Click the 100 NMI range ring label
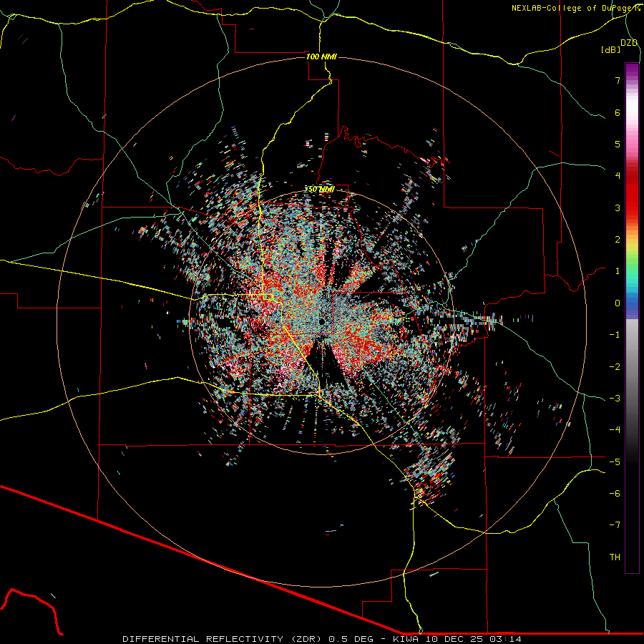The width and height of the screenshot is (644, 644). pos(321,57)
